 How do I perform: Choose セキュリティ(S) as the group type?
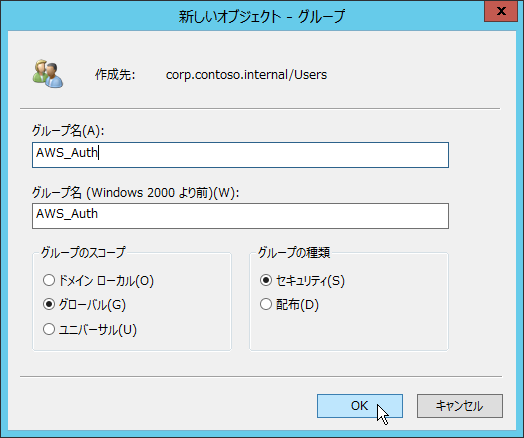point(302,280)
